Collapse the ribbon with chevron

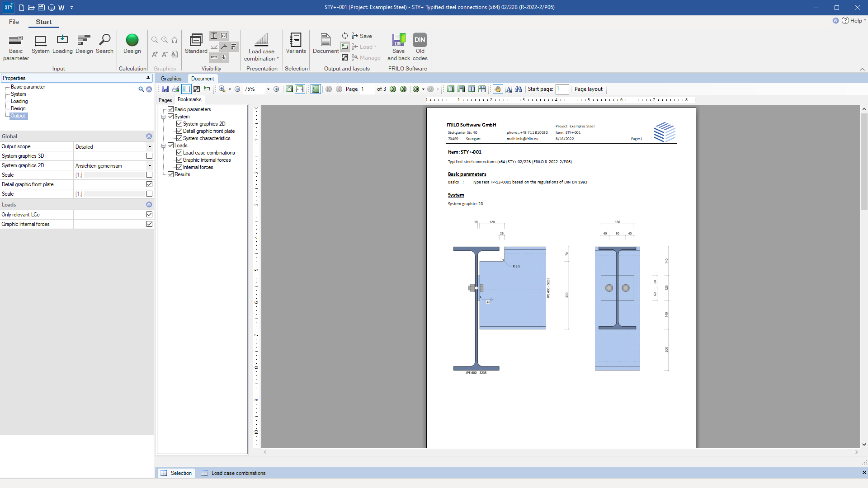[862, 69]
